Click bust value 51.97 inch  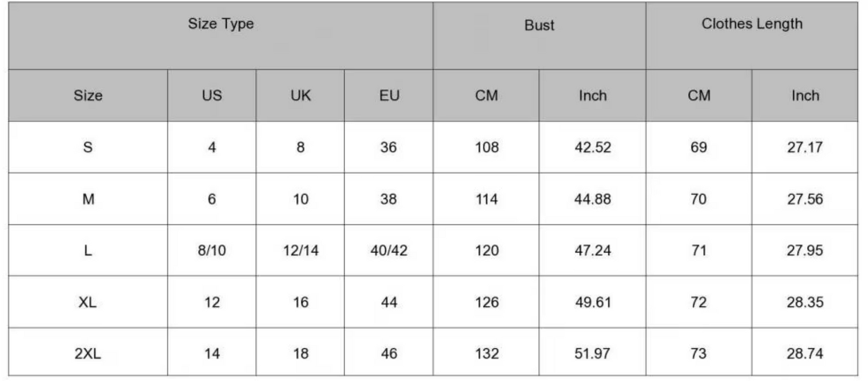pyautogui.click(x=593, y=353)
